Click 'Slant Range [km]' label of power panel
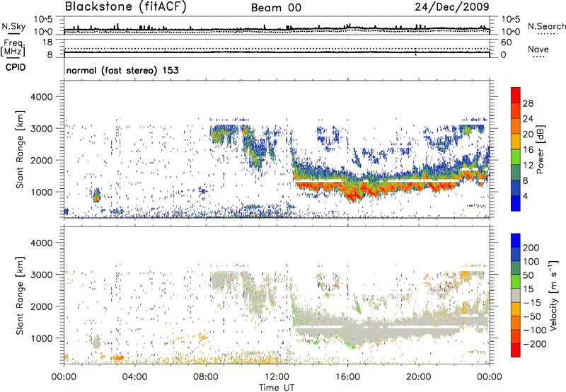Image resolution: width=566 pixels, height=392 pixels. 20,149
